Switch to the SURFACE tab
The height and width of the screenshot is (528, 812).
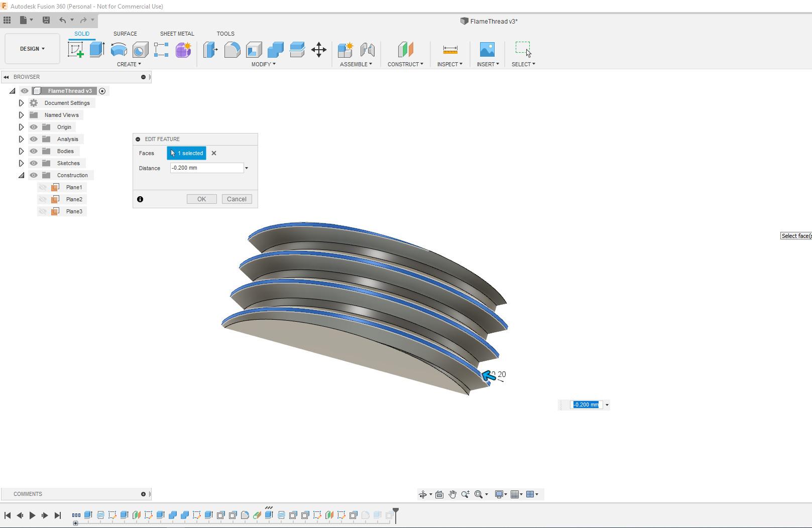point(125,34)
